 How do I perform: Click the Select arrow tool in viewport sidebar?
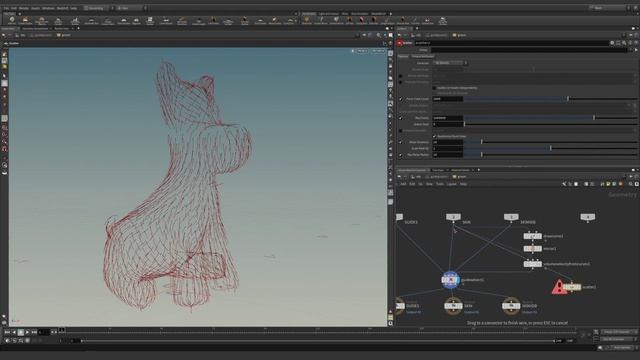tap(4, 76)
